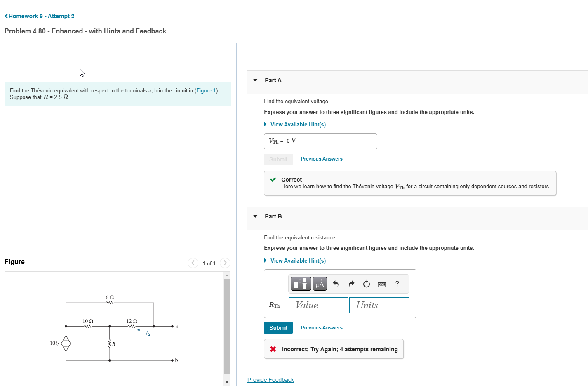This screenshot has height=386, width=588.
Task: Click the question mark help icon in the editor
Action: (397, 284)
